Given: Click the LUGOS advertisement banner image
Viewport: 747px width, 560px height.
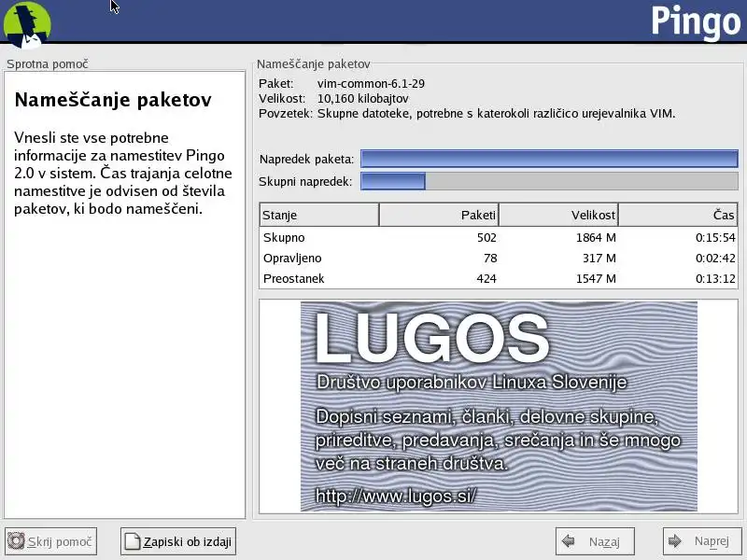Looking at the screenshot, I should click(499, 406).
